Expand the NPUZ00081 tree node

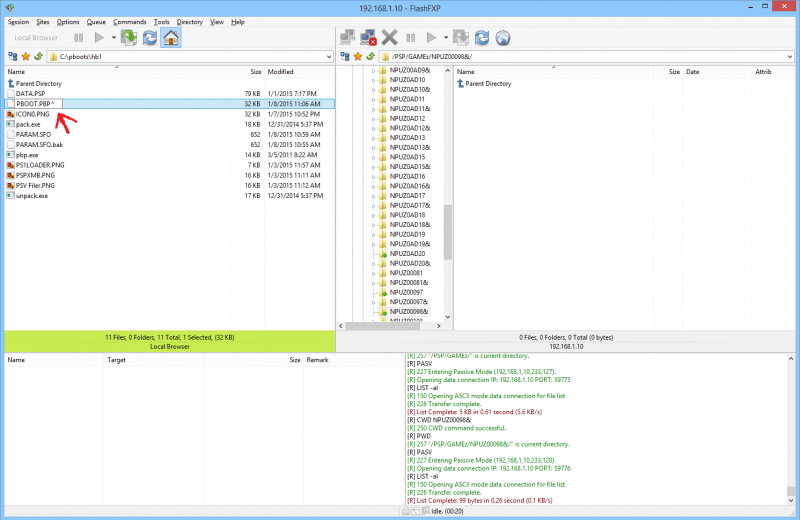[374, 273]
